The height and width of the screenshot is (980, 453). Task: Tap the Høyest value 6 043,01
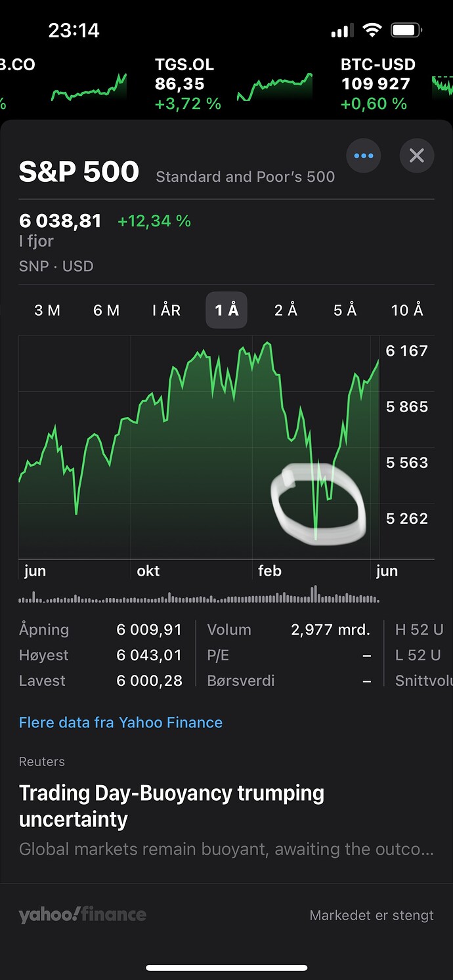[149, 655]
